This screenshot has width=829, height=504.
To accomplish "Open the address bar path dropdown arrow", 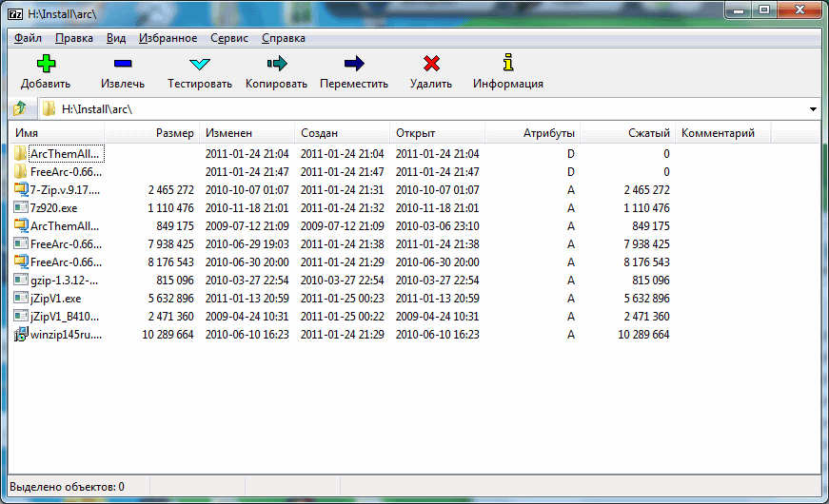I will [x=813, y=109].
